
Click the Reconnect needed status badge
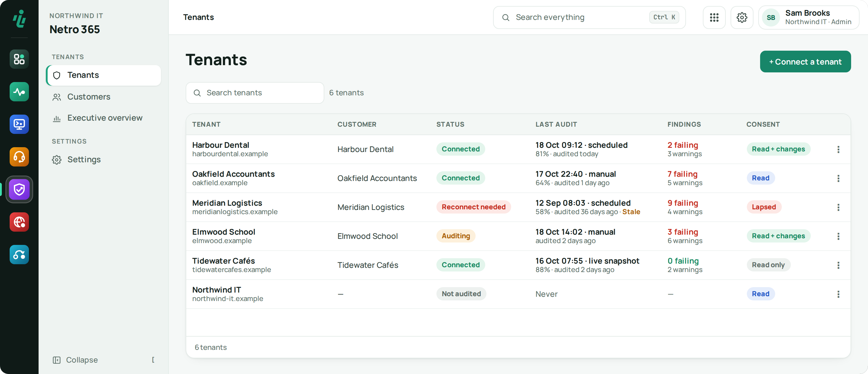pos(473,207)
